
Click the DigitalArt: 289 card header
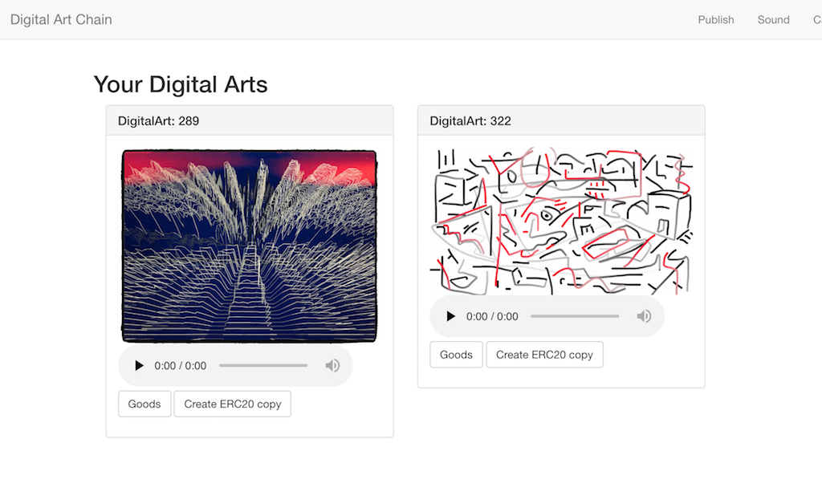tap(249, 121)
